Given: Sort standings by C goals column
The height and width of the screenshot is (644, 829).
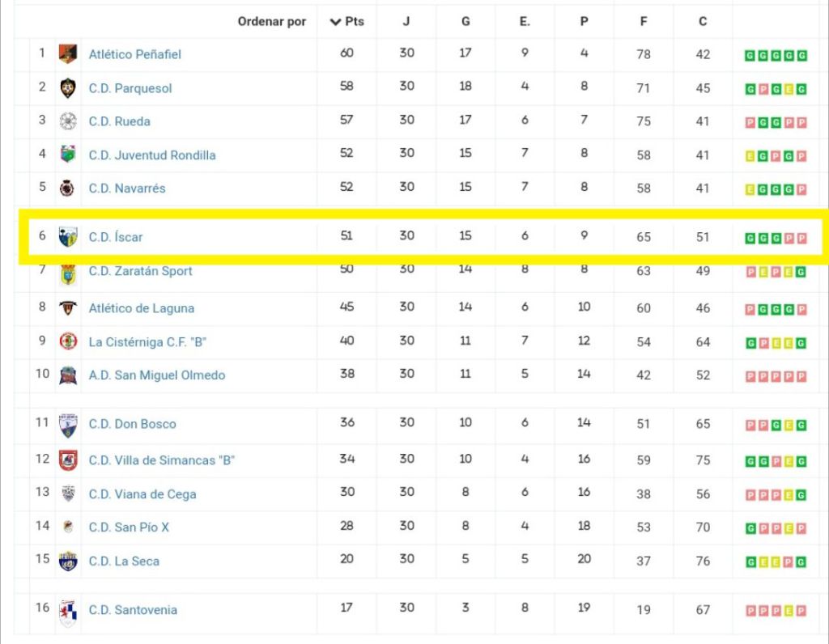Looking at the screenshot, I should (x=703, y=22).
